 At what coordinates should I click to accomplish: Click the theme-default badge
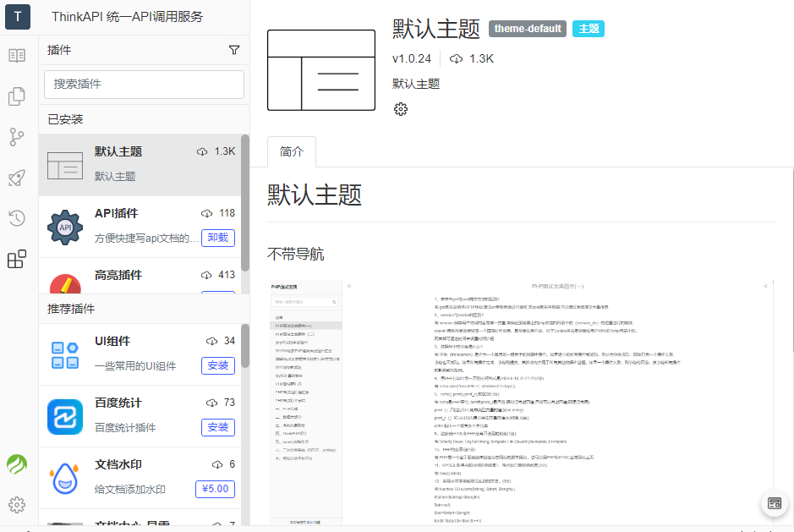pos(528,28)
